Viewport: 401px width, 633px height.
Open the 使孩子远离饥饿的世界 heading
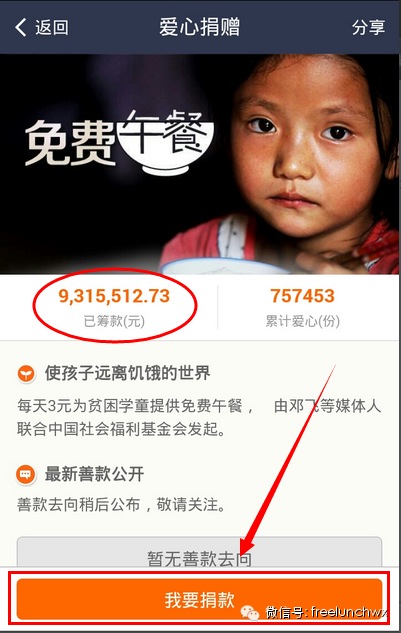(x=128, y=373)
